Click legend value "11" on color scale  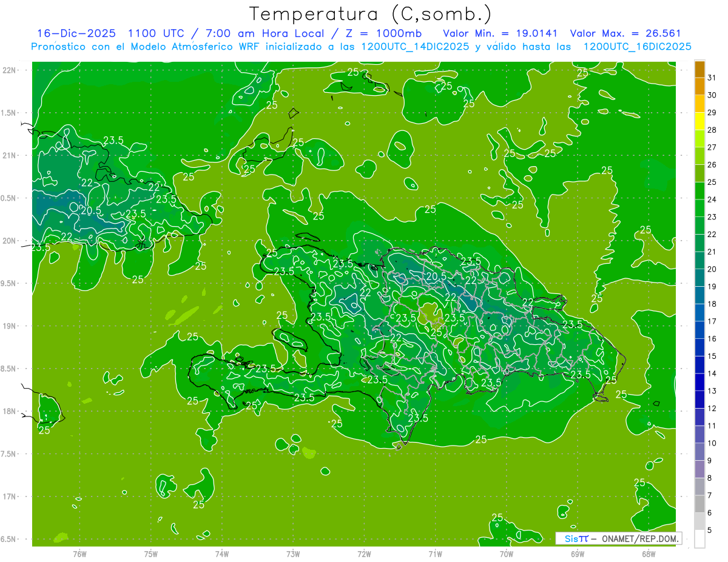pyautogui.click(x=712, y=426)
